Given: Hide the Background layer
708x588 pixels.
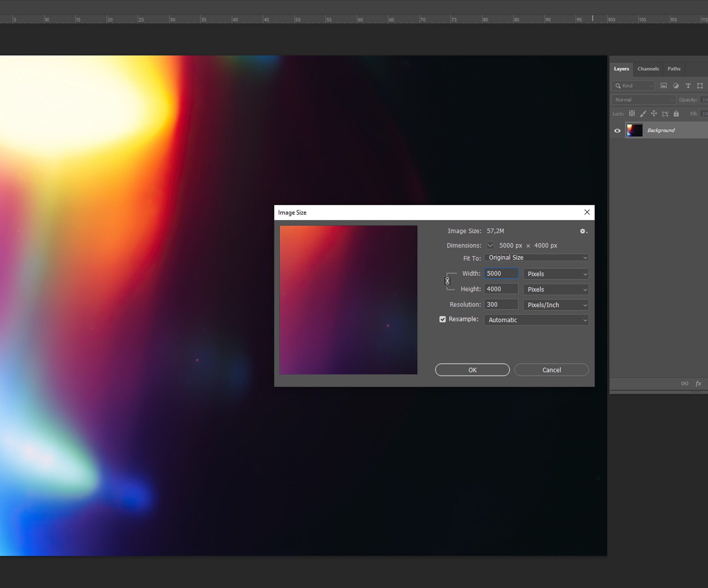Looking at the screenshot, I should [617, 131].
